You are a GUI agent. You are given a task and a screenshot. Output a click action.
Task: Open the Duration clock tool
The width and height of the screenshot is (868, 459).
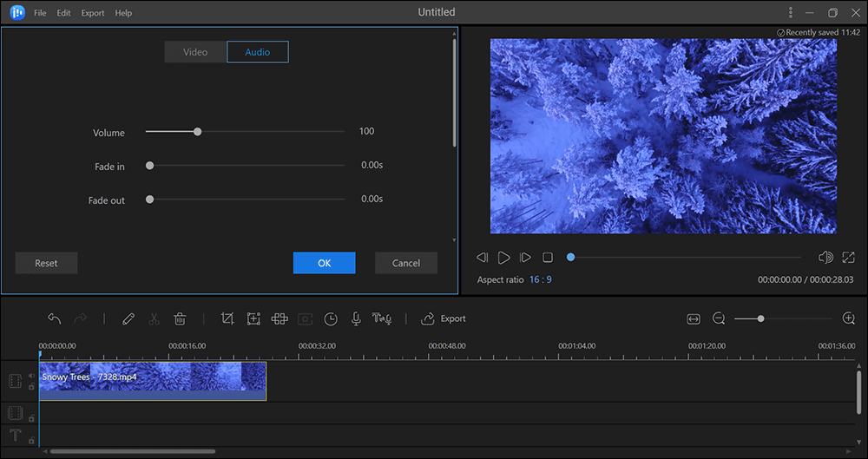[331, 318]
